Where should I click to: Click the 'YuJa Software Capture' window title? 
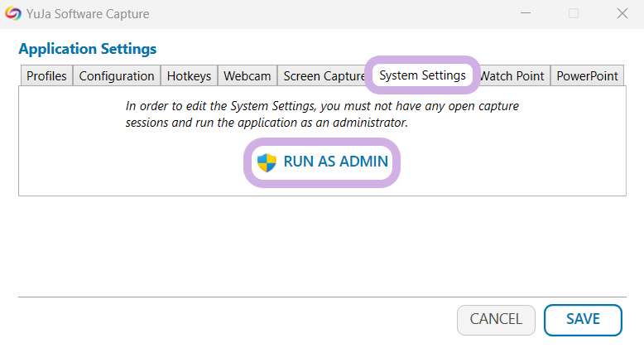coord(91,14)
